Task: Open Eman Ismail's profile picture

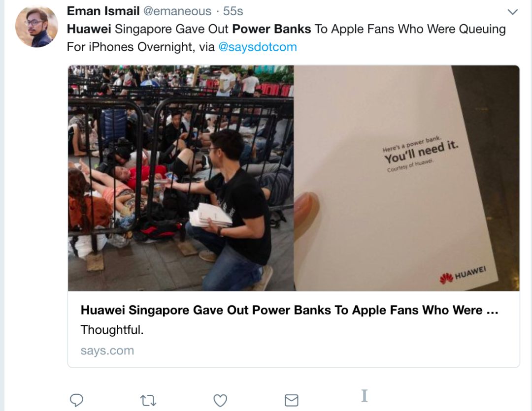Action: (36, 27)
